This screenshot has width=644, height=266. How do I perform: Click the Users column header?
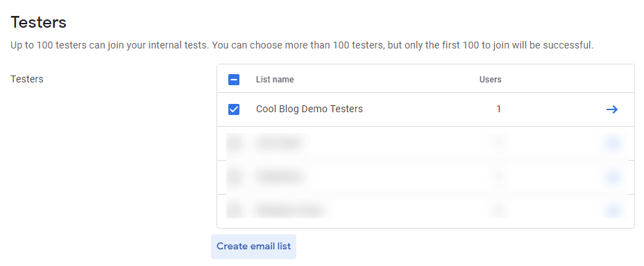point(491,80)
